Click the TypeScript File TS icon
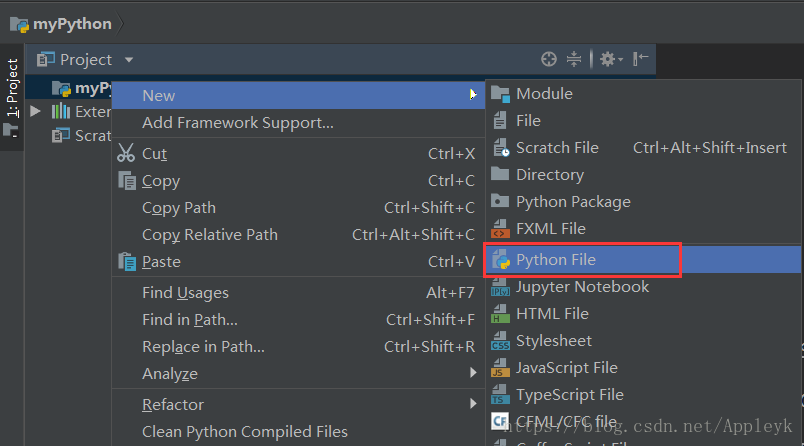The image size is (804, 446). [500, 395]
